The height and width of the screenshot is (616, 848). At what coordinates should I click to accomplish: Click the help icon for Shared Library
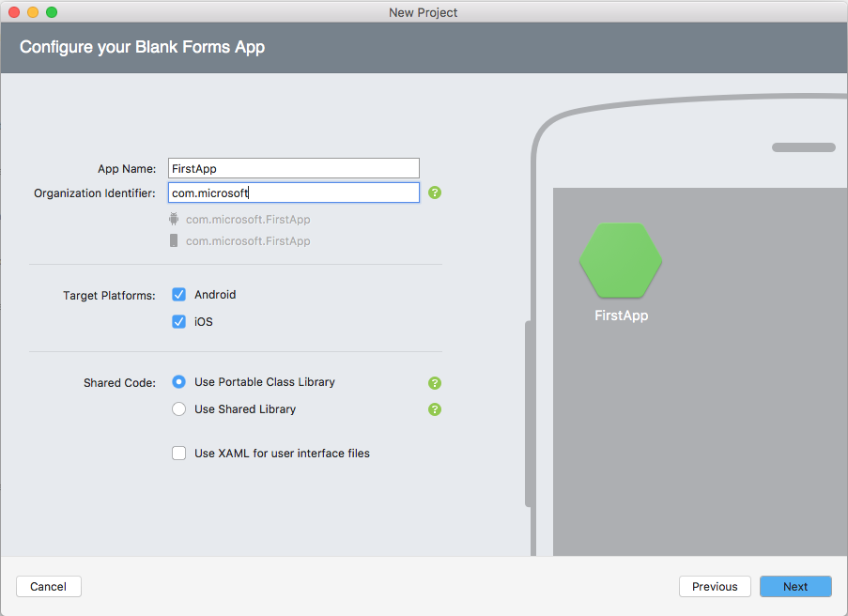point(435,409)
